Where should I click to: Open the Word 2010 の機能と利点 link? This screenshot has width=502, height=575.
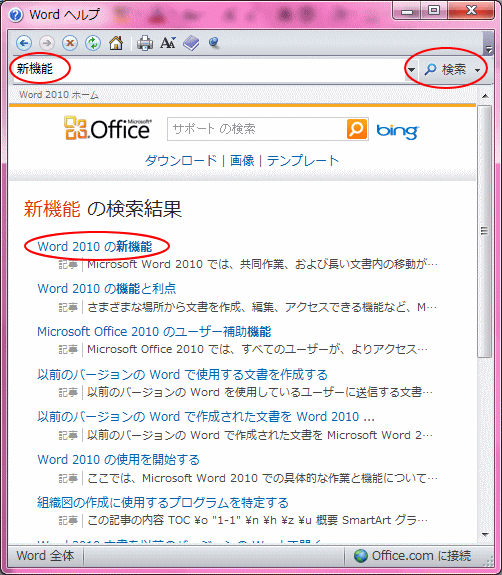107,289
